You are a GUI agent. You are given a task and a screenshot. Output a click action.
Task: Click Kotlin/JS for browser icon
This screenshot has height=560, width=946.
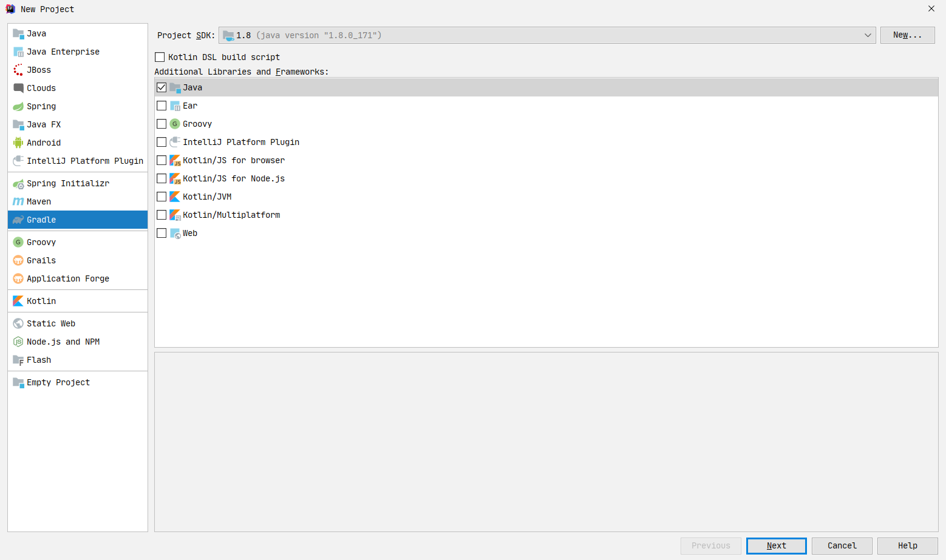[175, 160]
